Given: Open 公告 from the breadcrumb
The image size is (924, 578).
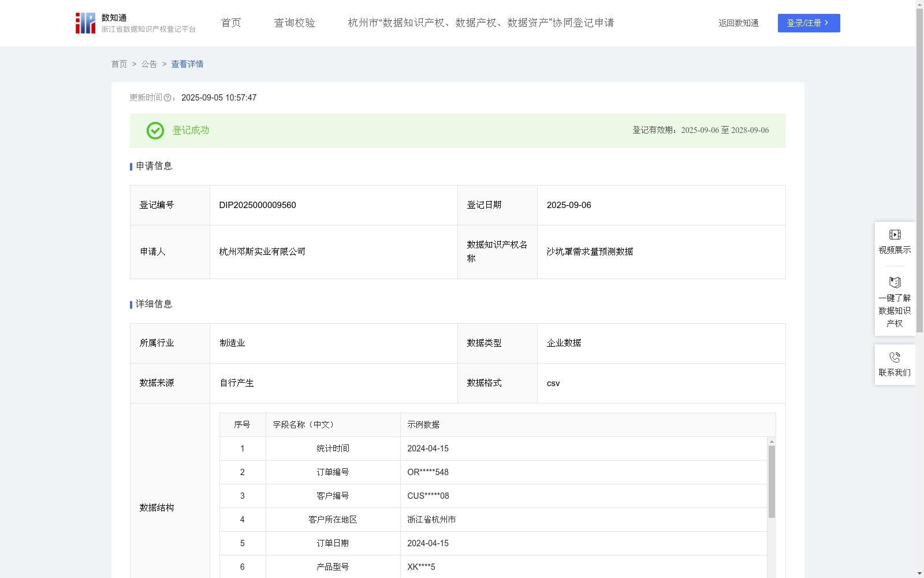Looking at the screenshot, I should pyautogui.click(x=149, y=64).
